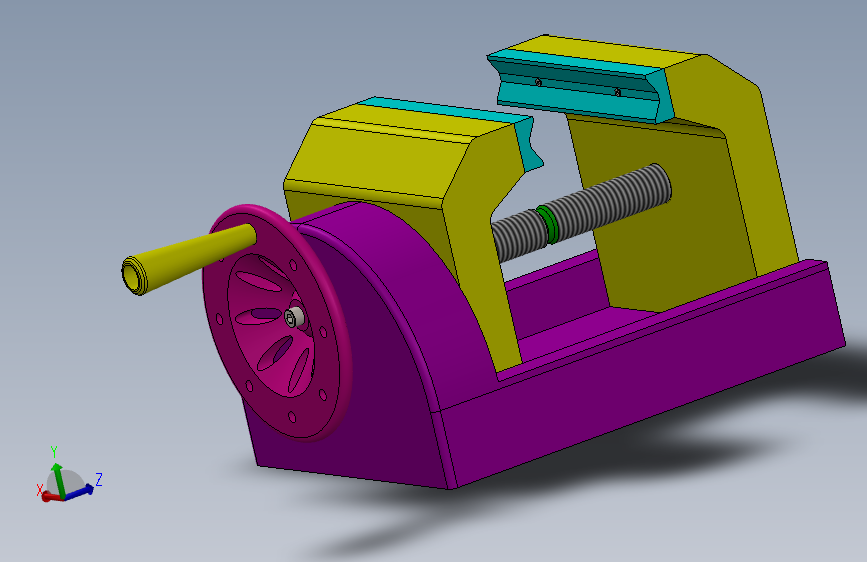The image size is (867, 562).
Task: Pick the green collar ring on the screw
Action: tap(547, 224)
